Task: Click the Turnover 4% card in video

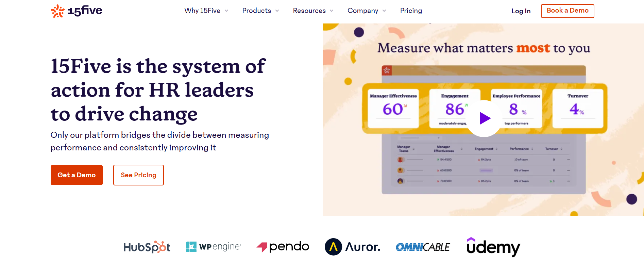Action: 578,108
